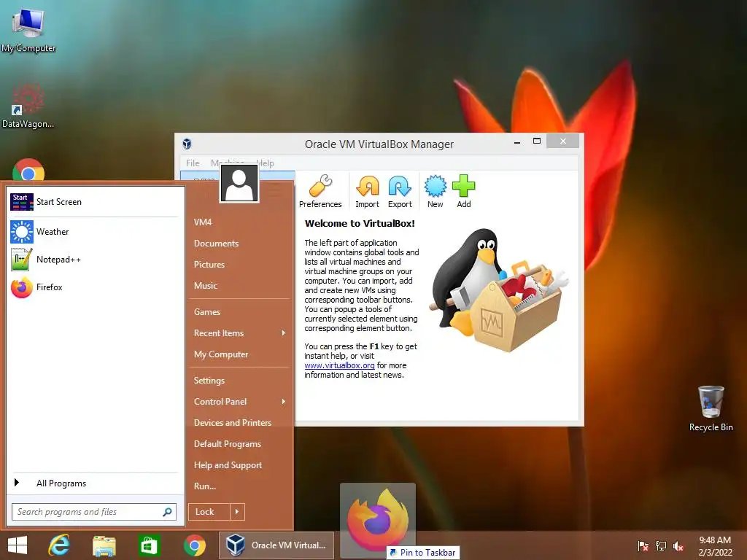Screen dimensions: 747x560
Task: Open Internet Explorer from taskbar
Action: 60,545
